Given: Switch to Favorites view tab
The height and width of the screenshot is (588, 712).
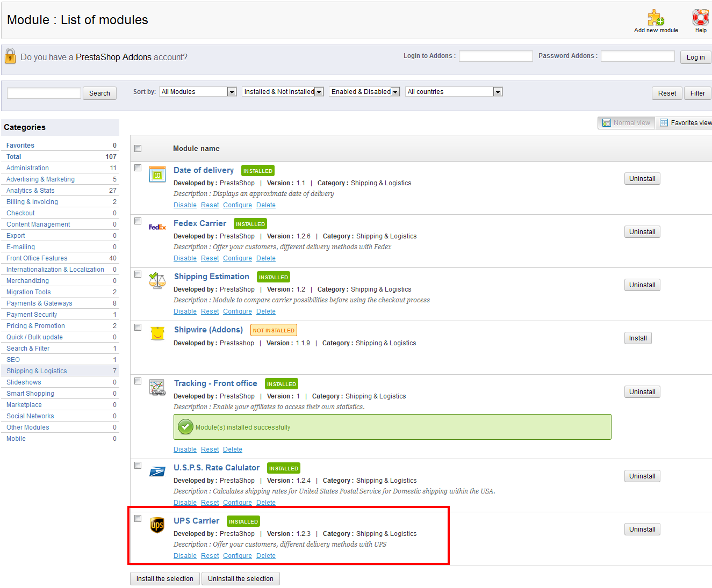Looking at the screenshot, I should 685,123.
